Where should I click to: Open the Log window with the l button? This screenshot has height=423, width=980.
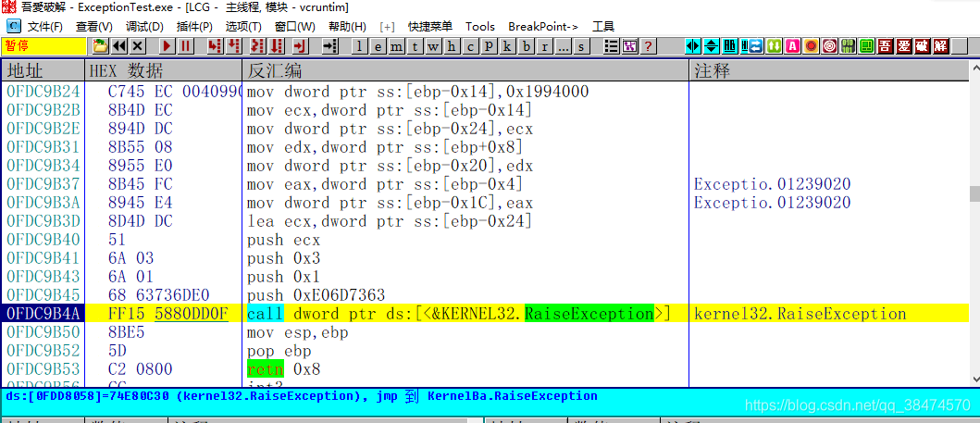coord(360,45)
